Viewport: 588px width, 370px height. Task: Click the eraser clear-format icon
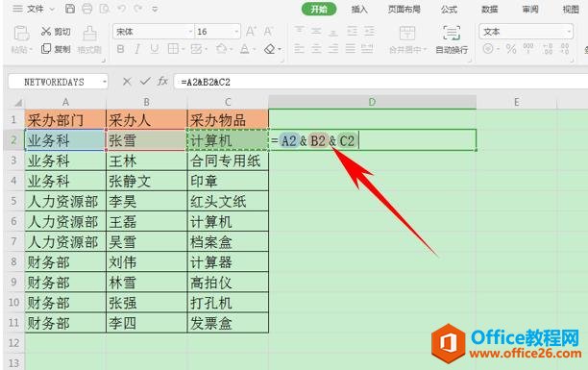click(270, 49)
